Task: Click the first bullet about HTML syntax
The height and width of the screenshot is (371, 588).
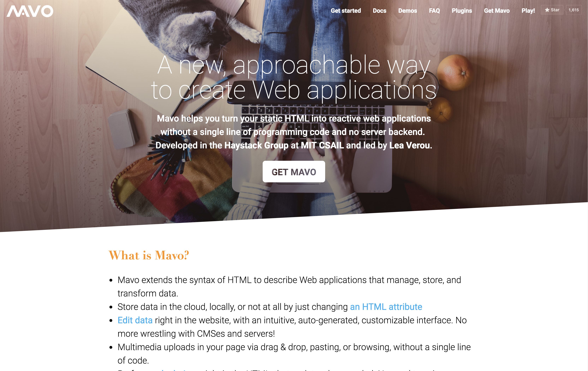Action: coord(289,286)
